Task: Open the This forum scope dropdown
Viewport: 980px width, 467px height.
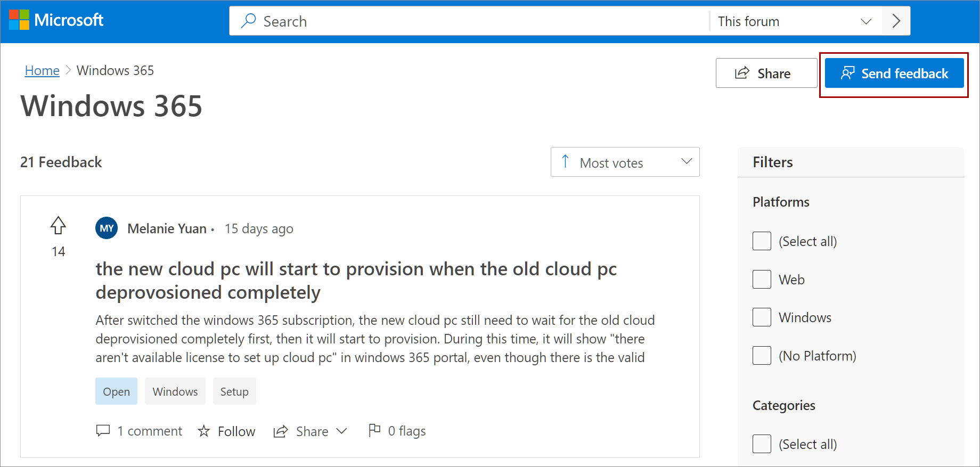Action: click(795, 21)
